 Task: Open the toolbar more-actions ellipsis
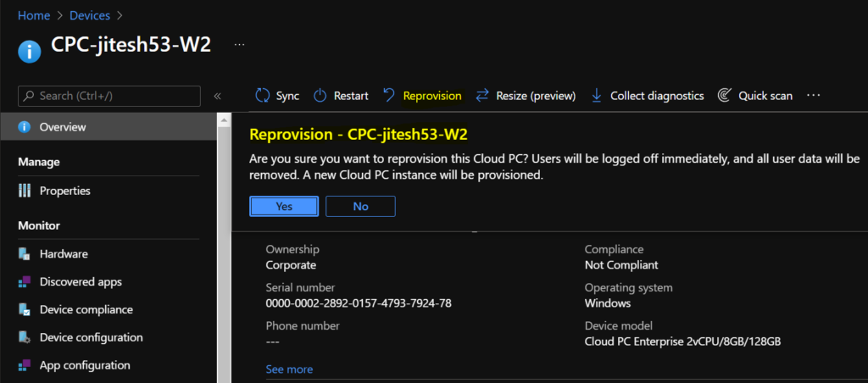point(813,95)
